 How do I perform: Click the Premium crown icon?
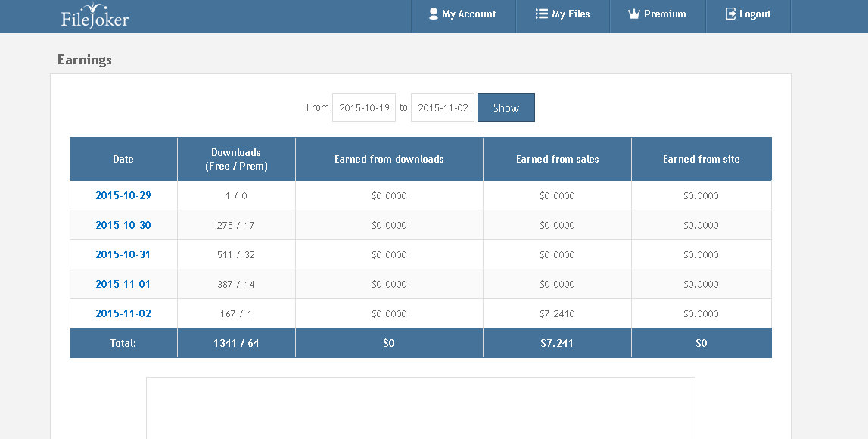click(634, 14)
